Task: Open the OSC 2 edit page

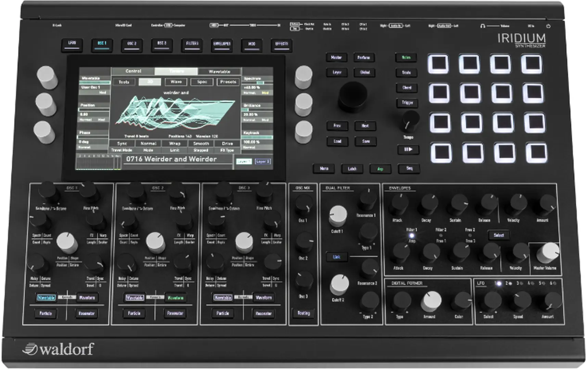Action: (x=132, y=44)
